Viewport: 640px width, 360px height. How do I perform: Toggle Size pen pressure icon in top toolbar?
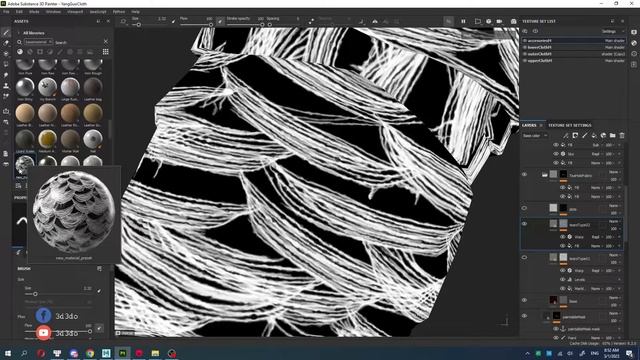(x=173, y=21)
